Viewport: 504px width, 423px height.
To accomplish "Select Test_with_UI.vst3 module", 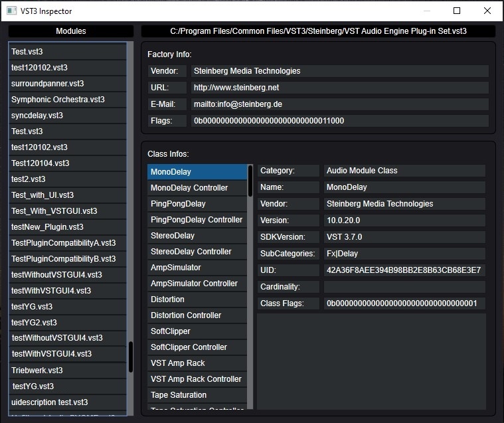I will coord(68,195).
